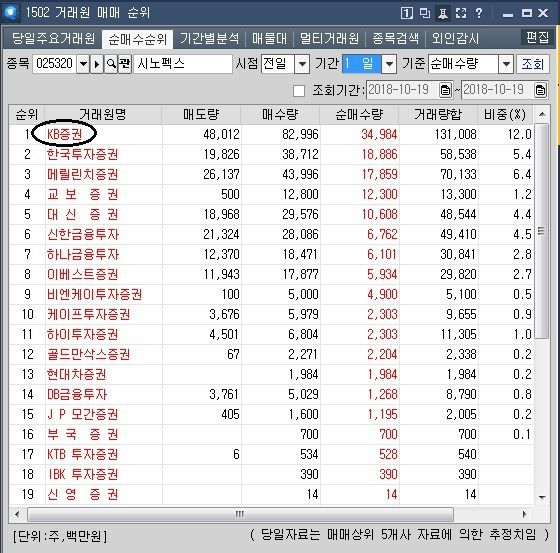Switch to 순매수순위 tab

click(x=138, y=39)
